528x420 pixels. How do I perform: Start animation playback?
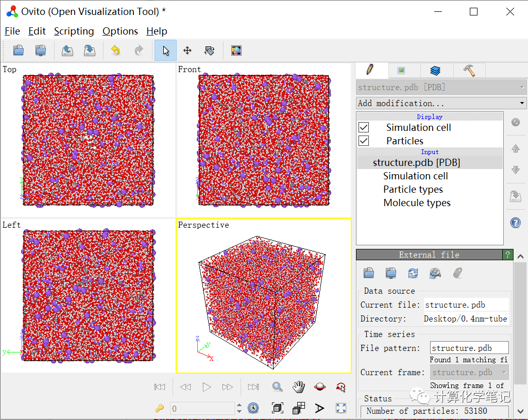click(207, 387)
